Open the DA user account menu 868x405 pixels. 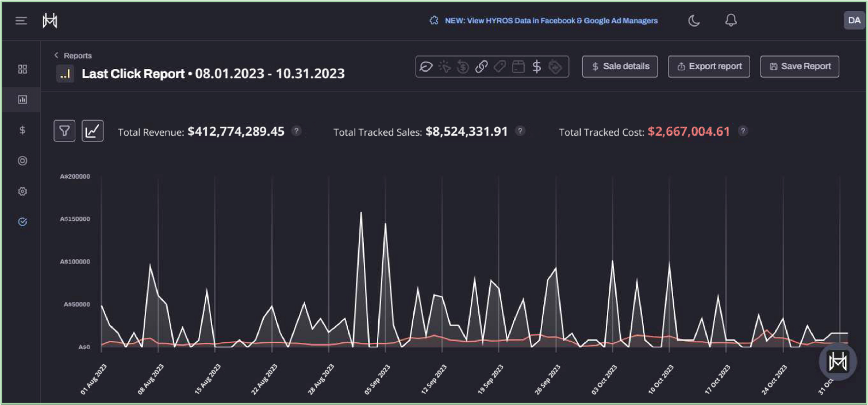coord(854,20)
